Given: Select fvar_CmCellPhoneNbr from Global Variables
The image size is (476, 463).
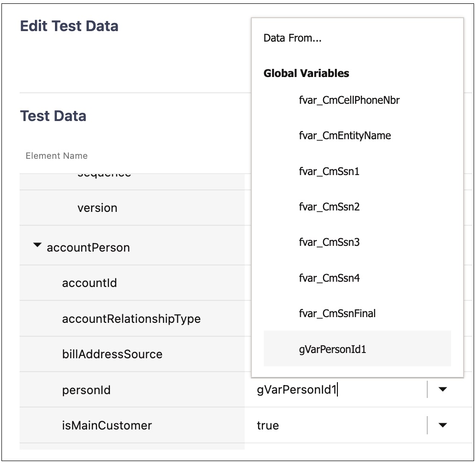Looking at the screenshot, I should pyautogui.click(x=349, y=100).
